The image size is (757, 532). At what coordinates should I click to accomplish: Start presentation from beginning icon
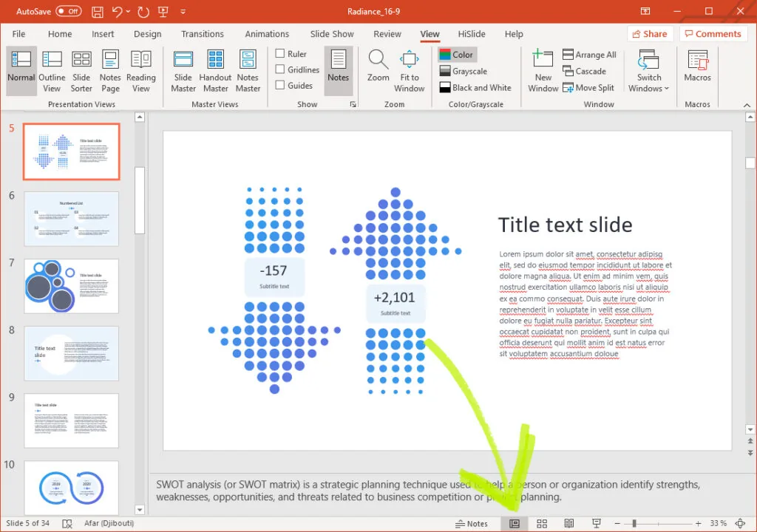163,12
